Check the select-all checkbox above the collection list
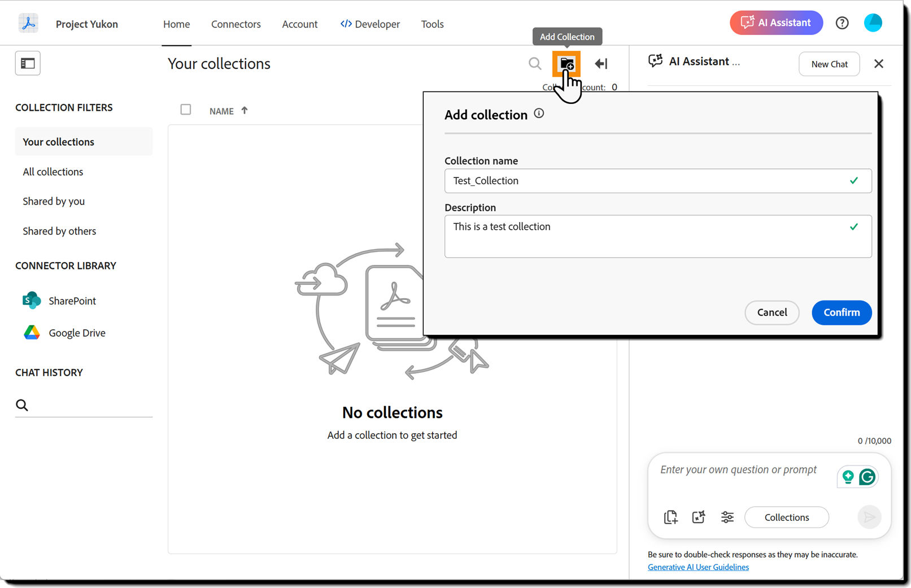Screen dimensions: 911x588 [x=186, y=110]
